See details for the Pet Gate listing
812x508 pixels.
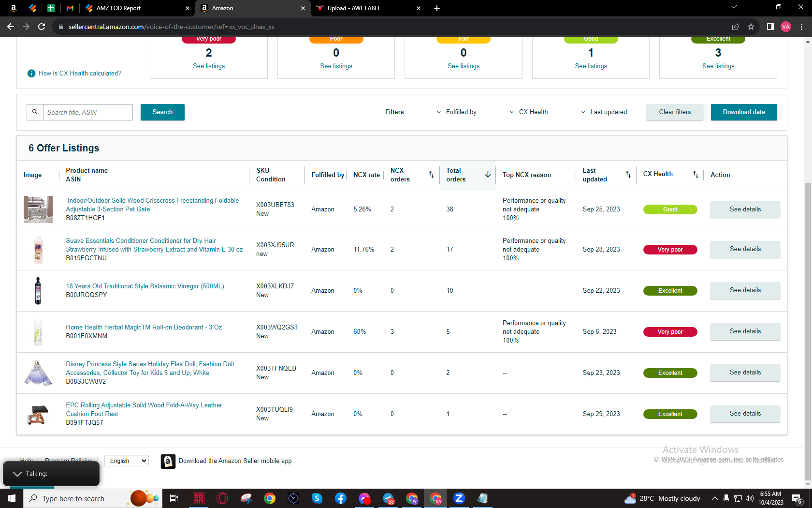745,209
